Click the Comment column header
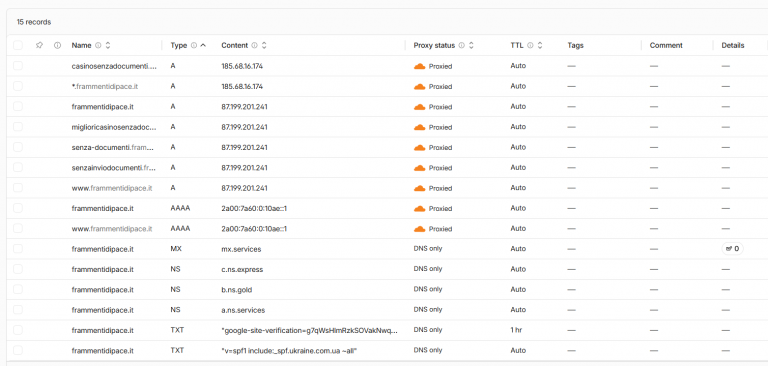Image resolution: width=768 pixels, height=366 pixels. [666, 45]
